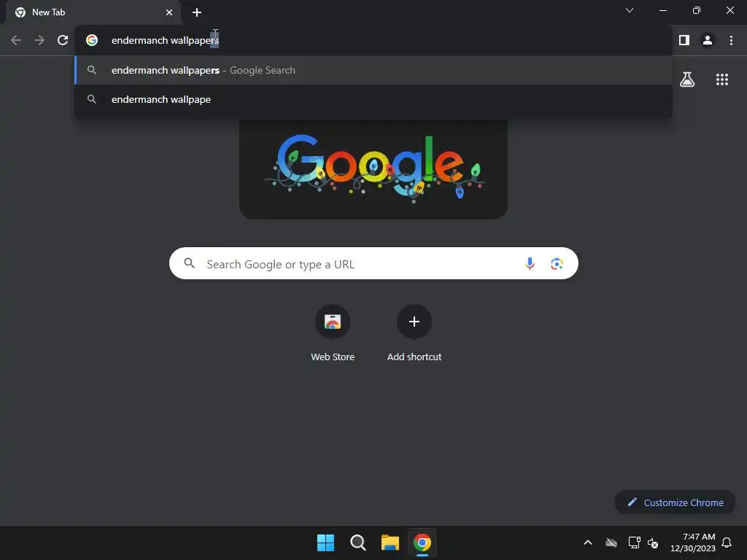Select 'endermanch wallpapers - Google Search' suggestion
Viewport: 747px width, 560px height.
click(373, 71)
